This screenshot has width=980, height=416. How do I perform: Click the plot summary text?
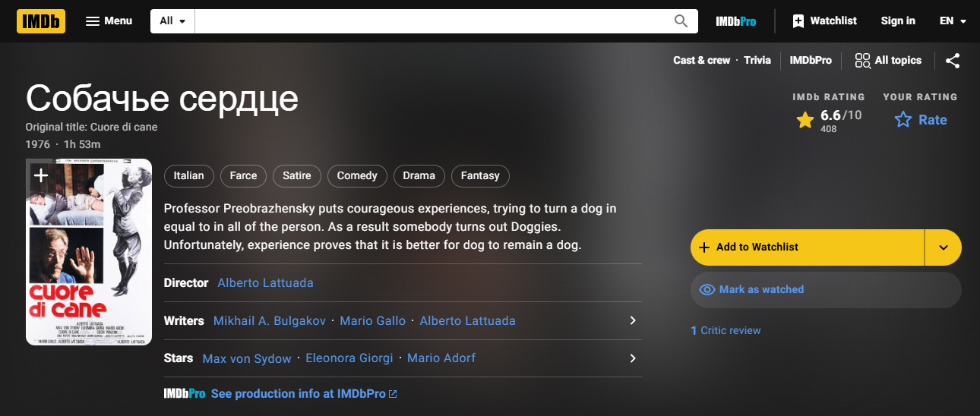point(390,226)
